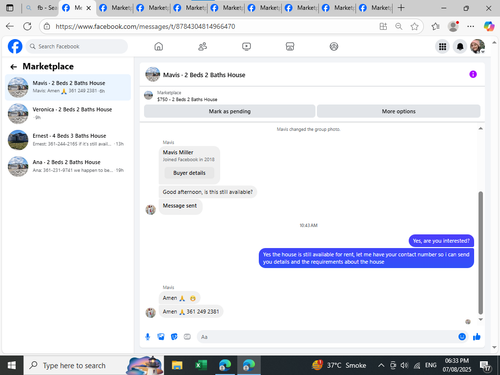Viewport: 500px width, 375px height.
Task: Open Buyer details for Mavis Miller
Action: click(x=189, y=173)
